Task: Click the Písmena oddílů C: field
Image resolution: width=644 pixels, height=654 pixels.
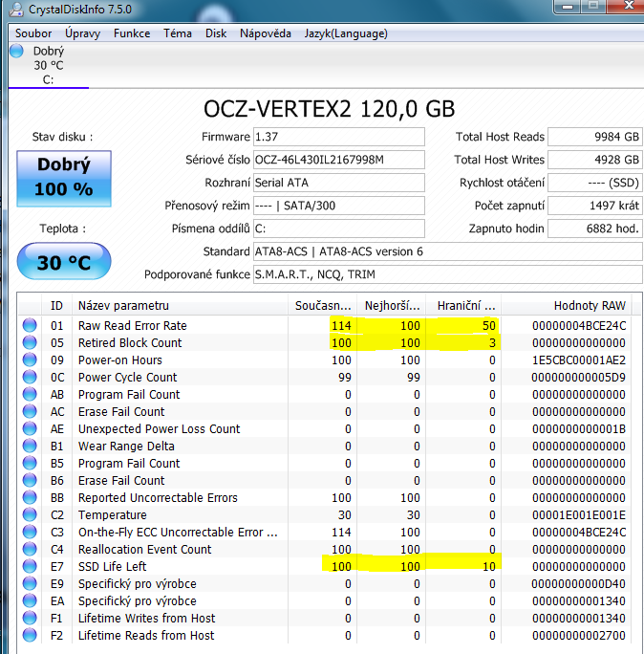Action: 339,229
